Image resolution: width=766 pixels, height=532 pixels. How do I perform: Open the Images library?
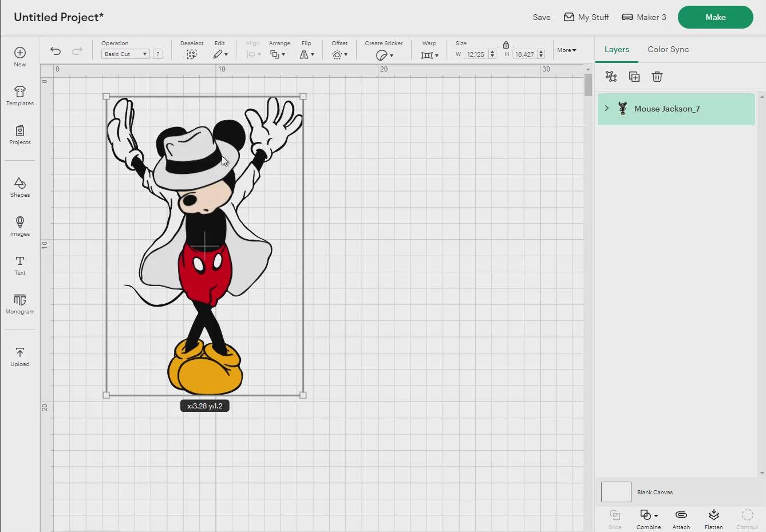pos(20,226)
